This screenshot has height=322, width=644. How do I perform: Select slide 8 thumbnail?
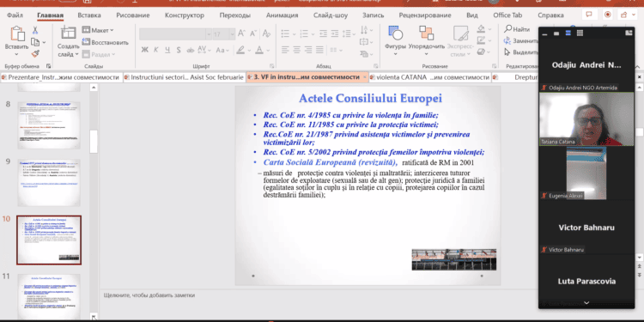49,125
